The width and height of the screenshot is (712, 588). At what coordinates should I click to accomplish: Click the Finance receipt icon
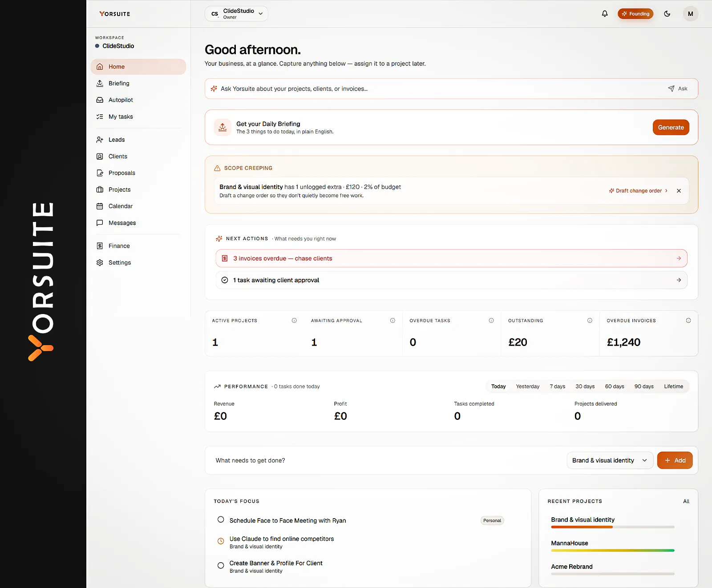[100, 246]
